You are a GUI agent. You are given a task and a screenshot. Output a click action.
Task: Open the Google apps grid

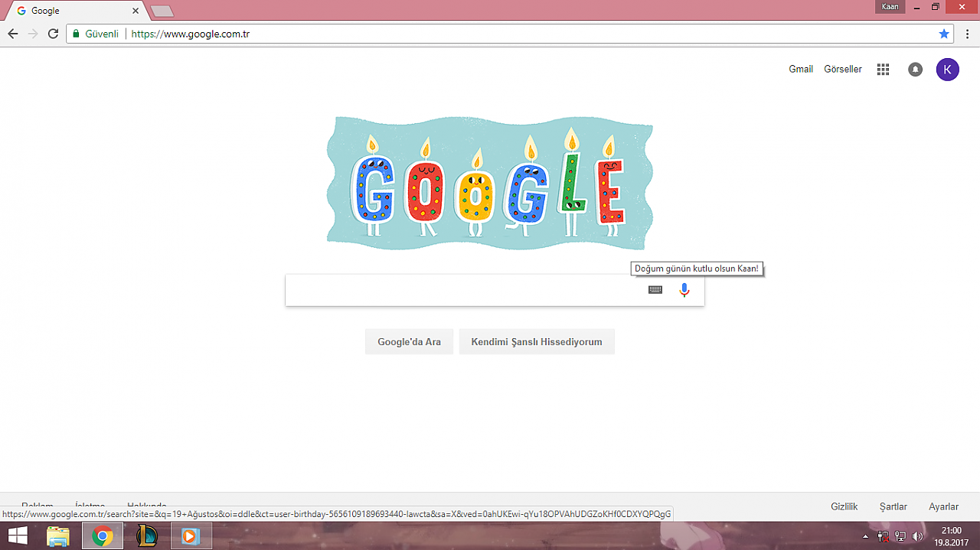click(x=883, y=69)
